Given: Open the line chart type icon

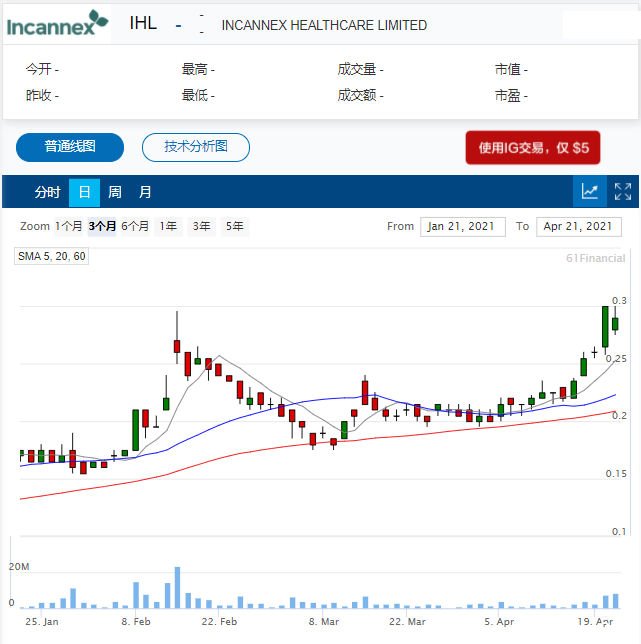Looking at the screenshot, I should point(589,191).
